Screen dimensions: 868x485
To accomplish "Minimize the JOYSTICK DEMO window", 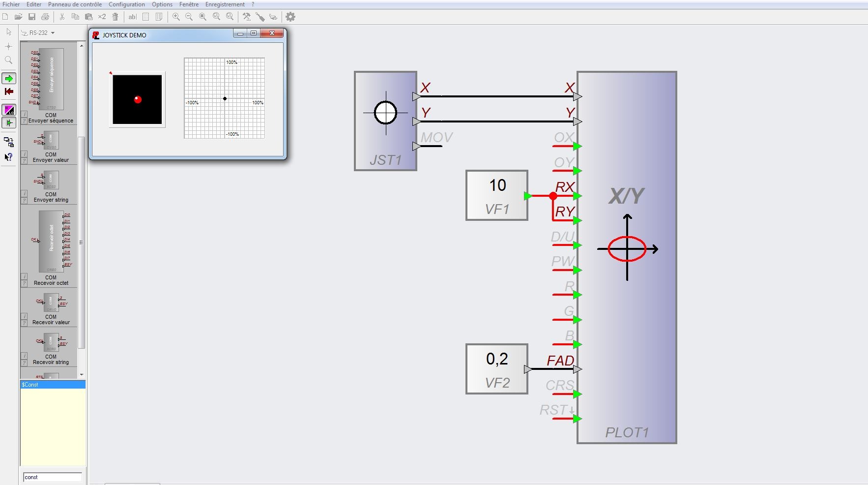I will 240,33.
